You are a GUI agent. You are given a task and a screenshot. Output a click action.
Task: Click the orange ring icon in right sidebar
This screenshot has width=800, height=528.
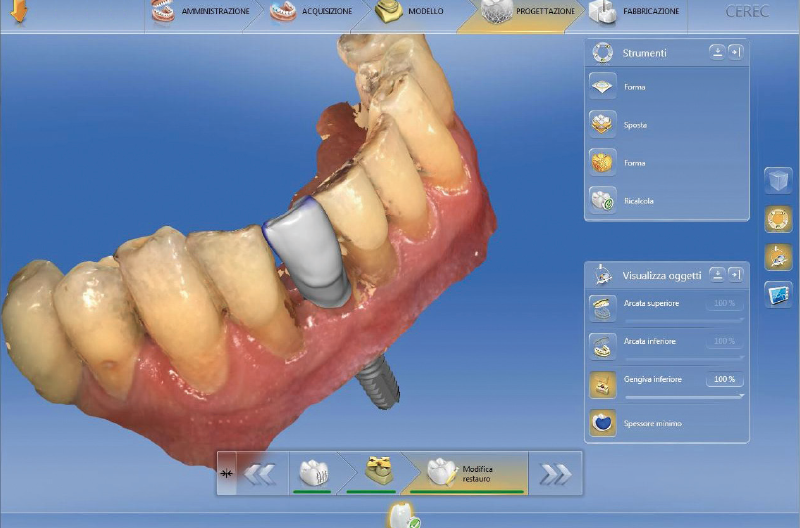(x=778, y=219)
